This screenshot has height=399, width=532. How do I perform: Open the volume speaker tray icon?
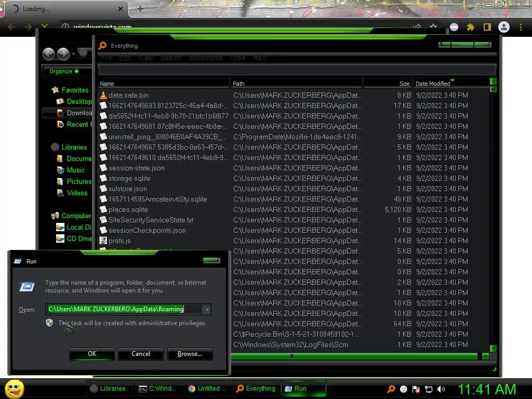click(441, 389)
